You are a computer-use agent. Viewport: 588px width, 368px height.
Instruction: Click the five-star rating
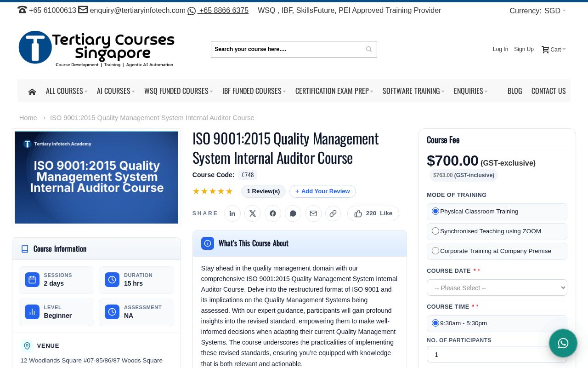213,191
